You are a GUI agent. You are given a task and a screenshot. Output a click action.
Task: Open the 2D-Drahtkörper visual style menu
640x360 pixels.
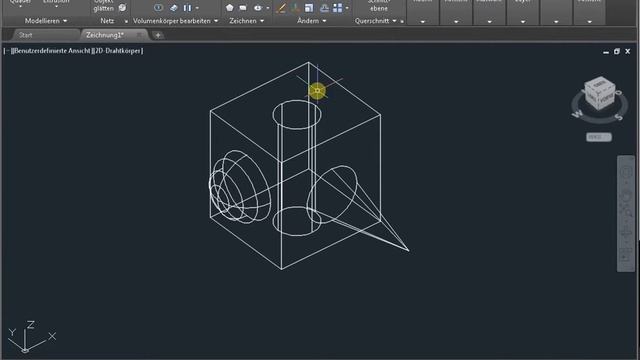pos(118,51)
